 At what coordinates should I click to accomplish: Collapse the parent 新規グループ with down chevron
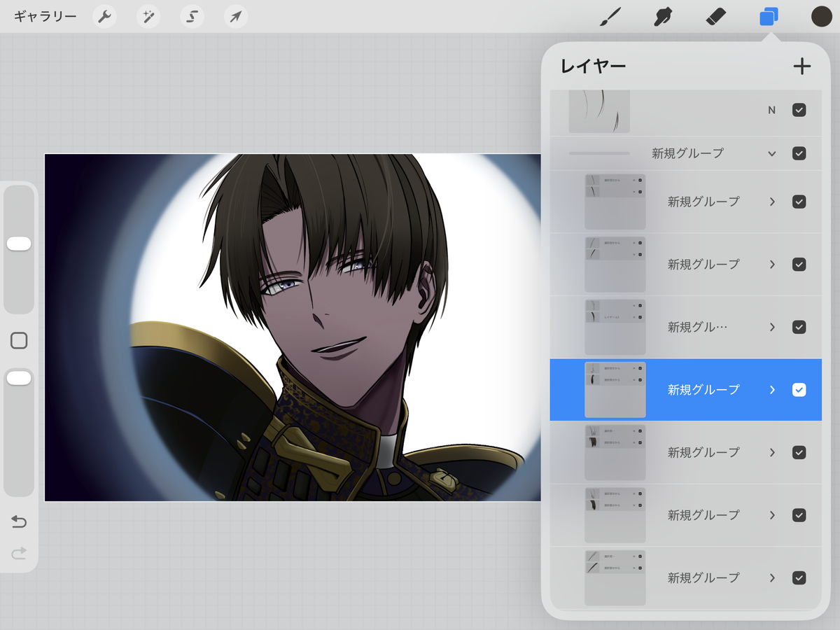(772, 153)
